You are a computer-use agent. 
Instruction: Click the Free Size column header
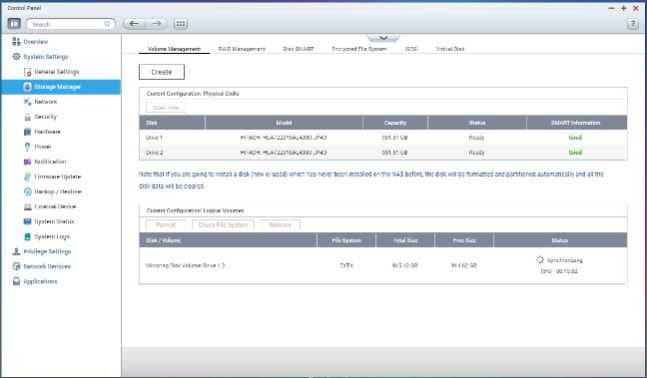(x=464, y=240)
